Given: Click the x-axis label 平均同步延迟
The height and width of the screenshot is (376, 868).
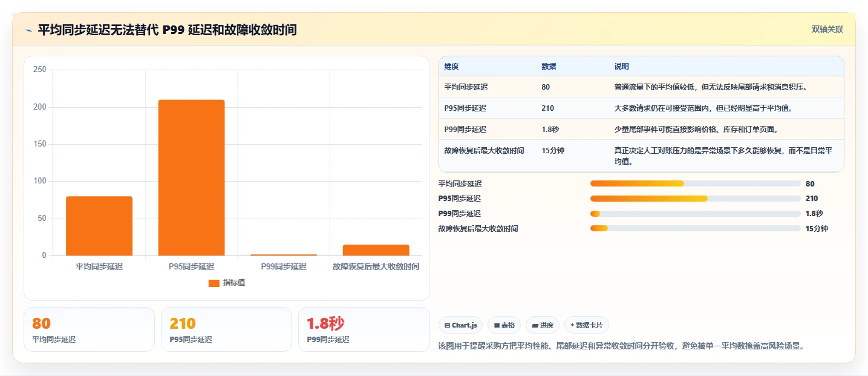Looking at the screenshot, I should pos(99,266).
